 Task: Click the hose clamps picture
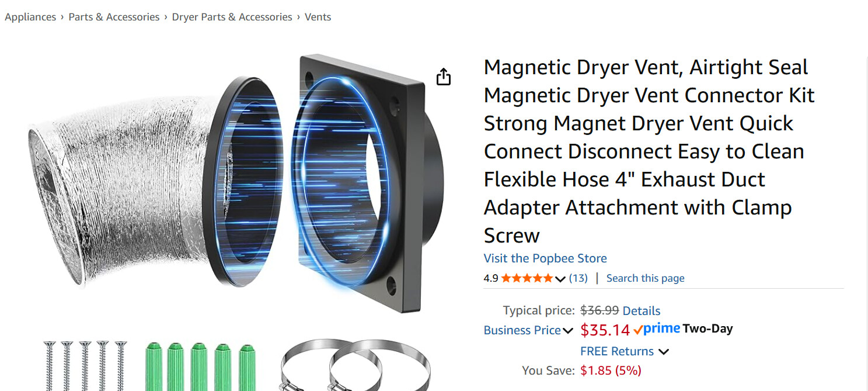tap(355, 365)
